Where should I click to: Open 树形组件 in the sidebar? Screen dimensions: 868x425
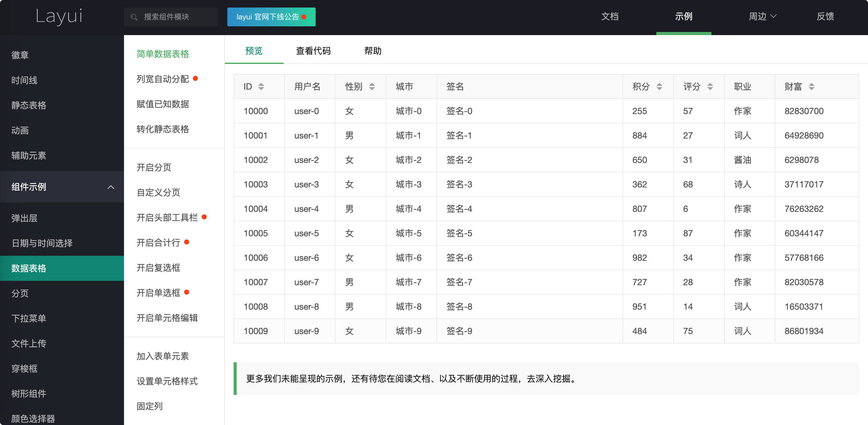pos(62,394)
